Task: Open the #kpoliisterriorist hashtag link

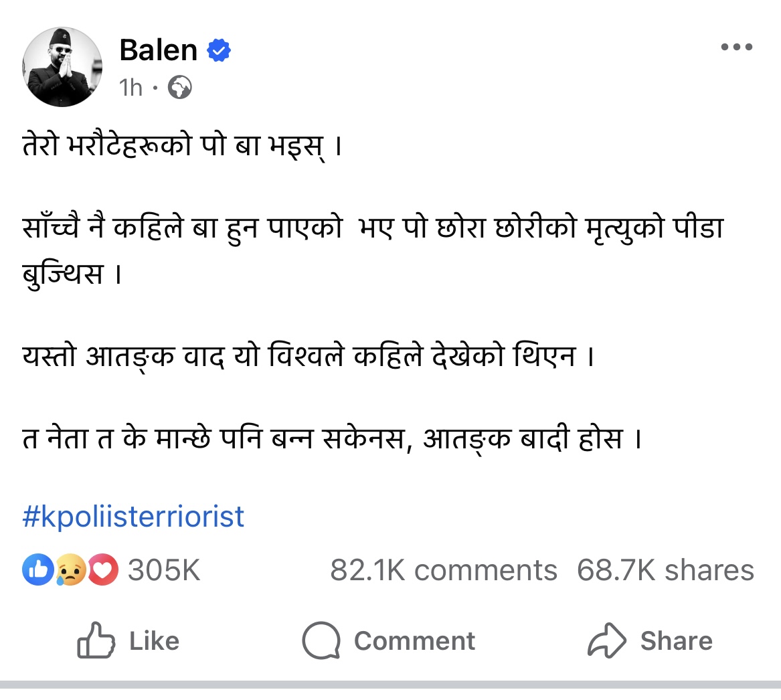Action: point(134,517)
